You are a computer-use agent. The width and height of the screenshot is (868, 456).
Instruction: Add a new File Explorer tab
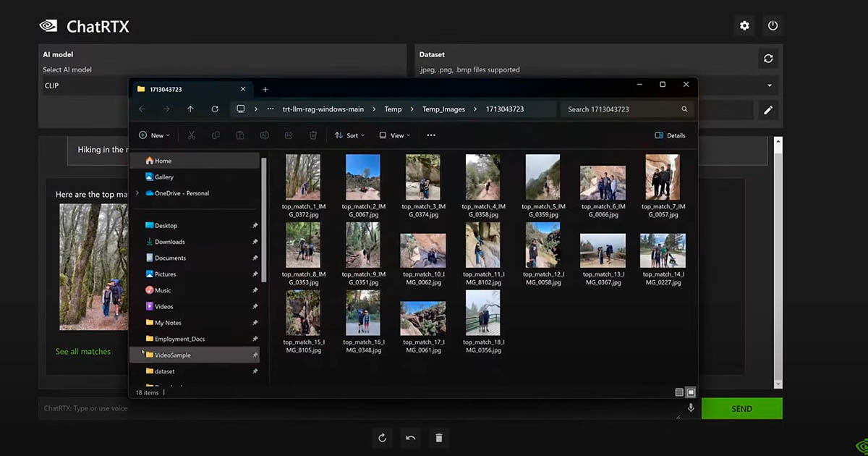point(265,89)
